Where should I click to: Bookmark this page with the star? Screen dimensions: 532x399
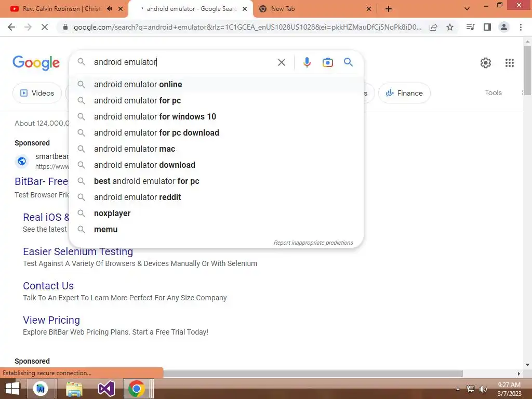click(x=450, y=27)
